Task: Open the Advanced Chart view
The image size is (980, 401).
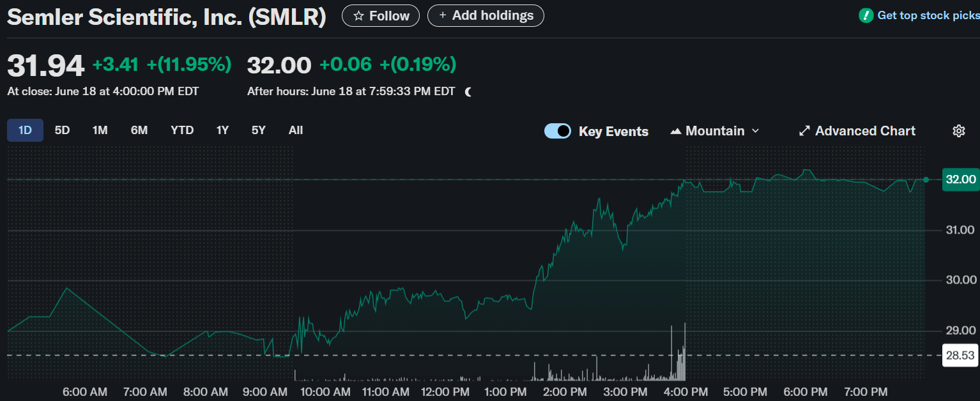Action: pos(857,131)
